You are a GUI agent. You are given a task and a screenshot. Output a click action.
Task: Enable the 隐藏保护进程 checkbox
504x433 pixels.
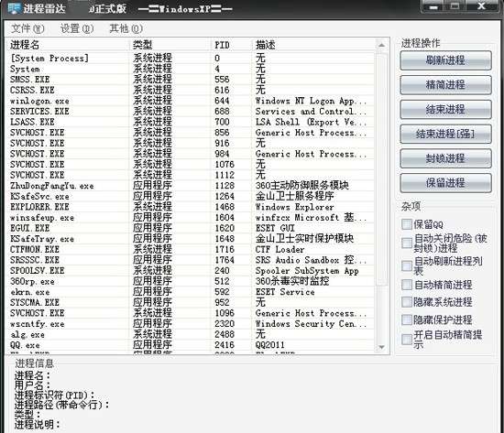click(x=407, y=319)
